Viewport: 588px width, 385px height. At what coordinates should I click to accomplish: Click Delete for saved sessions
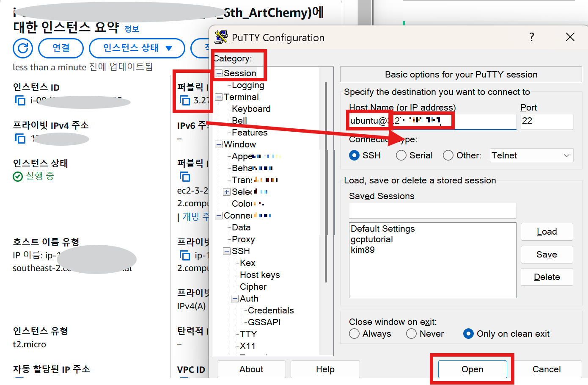pyautogui.click(x=547, y=277)
